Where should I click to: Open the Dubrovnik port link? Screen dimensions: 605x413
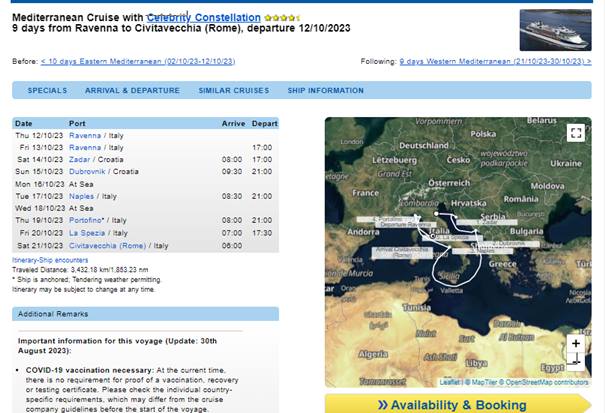coord(87,171)
